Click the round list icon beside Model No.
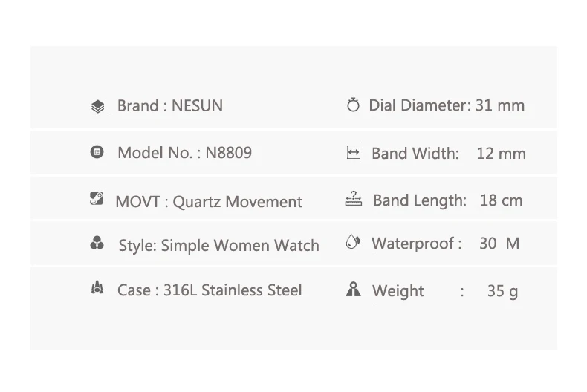 point(97,152)
